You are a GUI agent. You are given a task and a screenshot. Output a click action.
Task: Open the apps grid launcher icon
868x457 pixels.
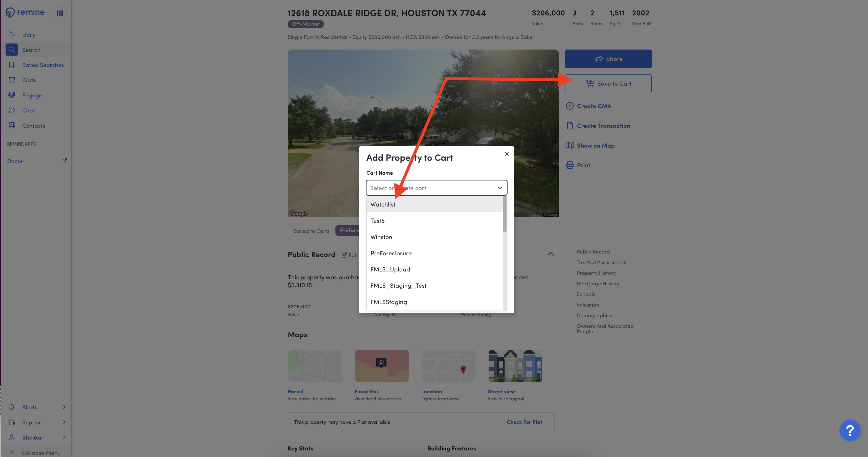[60, 13]
